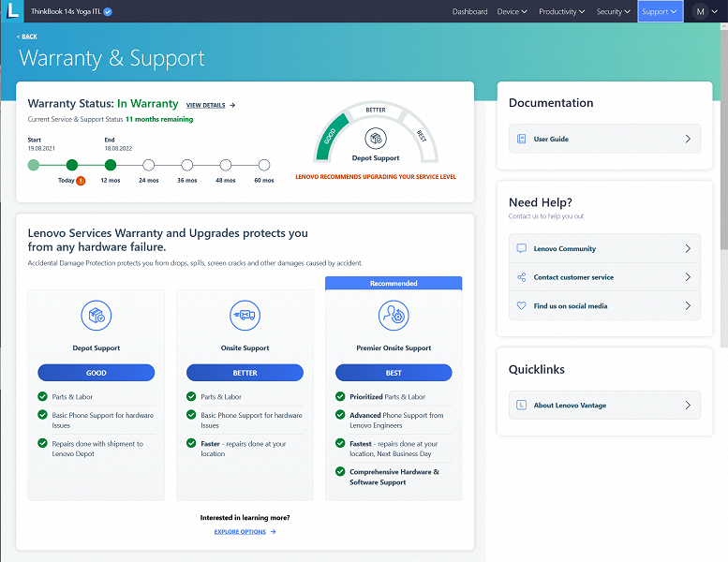The image size is (728, 562).
Task: Open the Support dropdown menu
Action: tap(660, 11)
